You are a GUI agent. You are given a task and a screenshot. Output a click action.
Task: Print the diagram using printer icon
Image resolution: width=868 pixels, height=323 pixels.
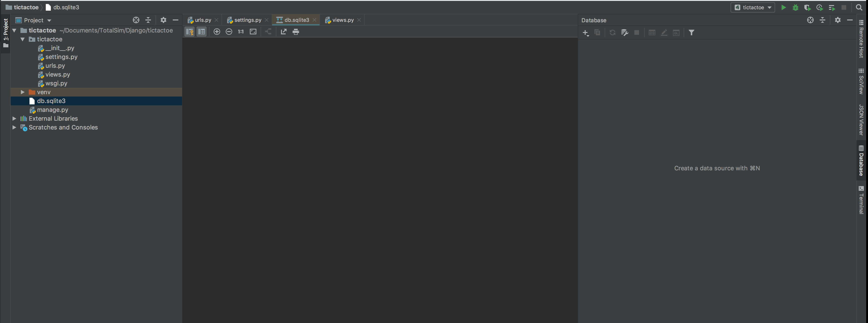click(296, 32)
